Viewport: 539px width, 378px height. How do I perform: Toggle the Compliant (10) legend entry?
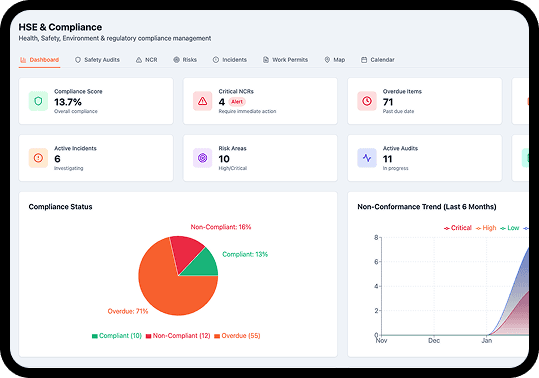click(x=117, y=336)
